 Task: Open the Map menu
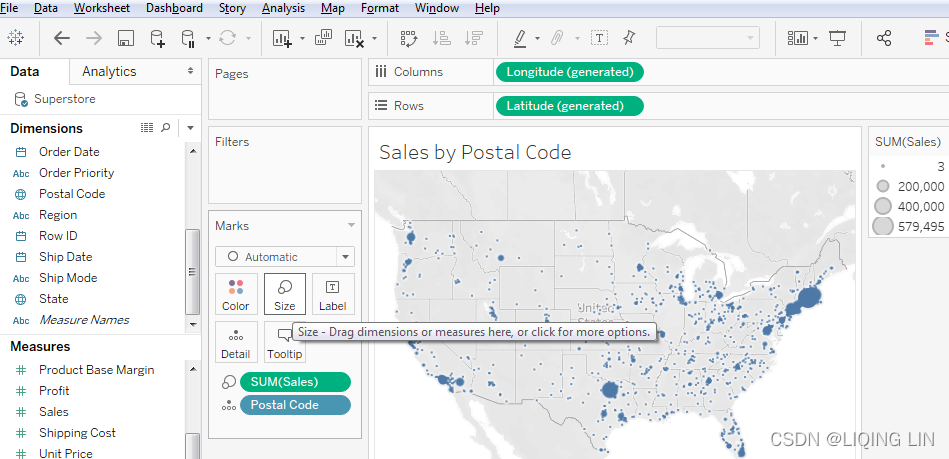click(x=333, y=8)
